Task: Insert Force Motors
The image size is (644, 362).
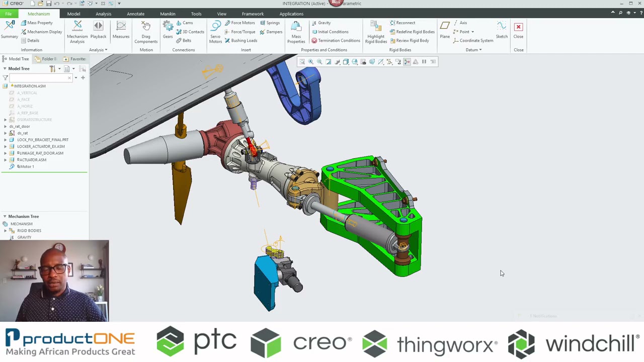Action: (239, 23)
